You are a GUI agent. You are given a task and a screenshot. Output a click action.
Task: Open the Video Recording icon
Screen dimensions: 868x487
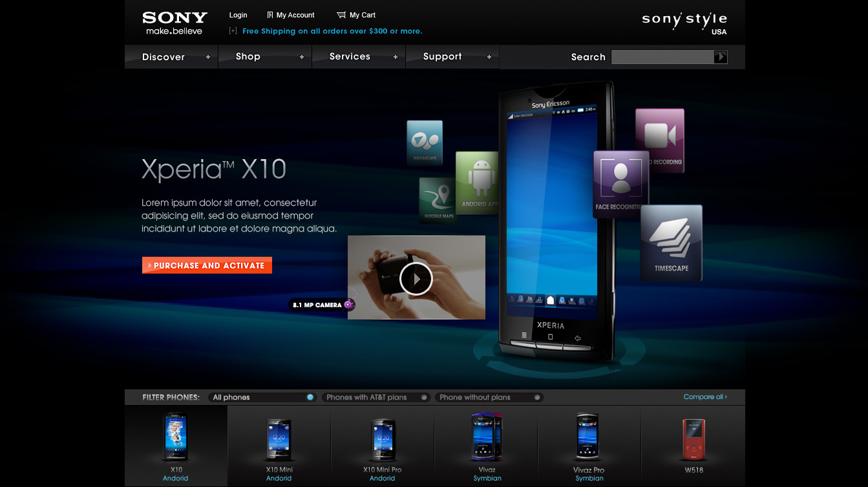pyautogui.click(x=660, y=140)
